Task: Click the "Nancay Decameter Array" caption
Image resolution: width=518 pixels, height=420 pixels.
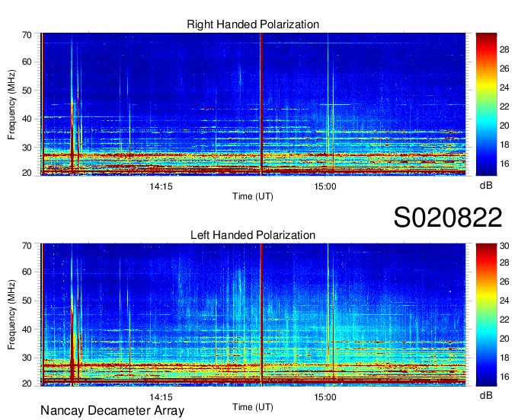Action: click(112, 411)
